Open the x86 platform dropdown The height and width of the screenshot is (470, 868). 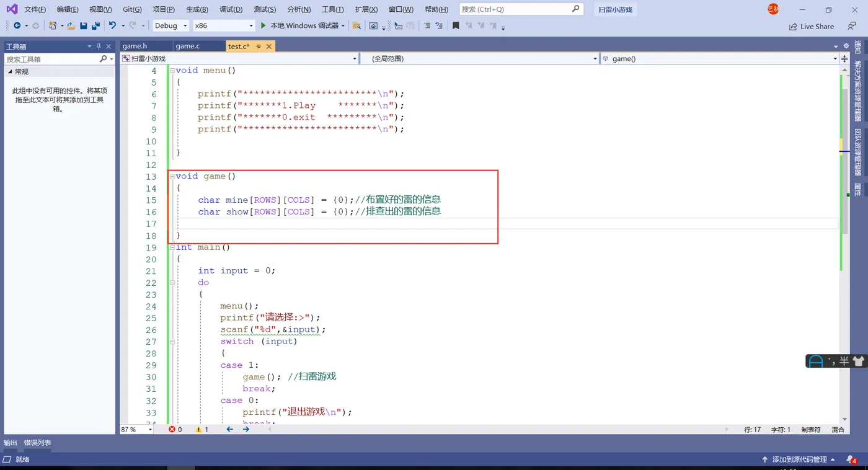click(x=224, y=25)
